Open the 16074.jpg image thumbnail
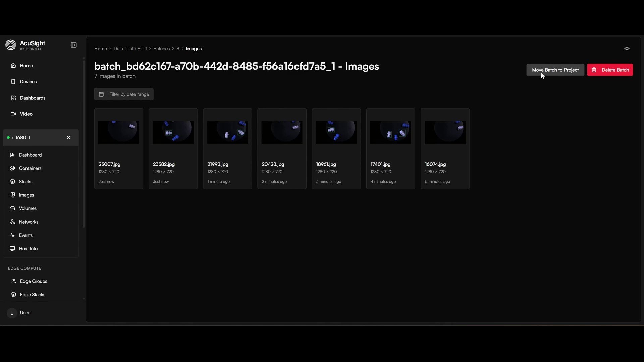This screenshot has height=362, width=644. (445, 132)
